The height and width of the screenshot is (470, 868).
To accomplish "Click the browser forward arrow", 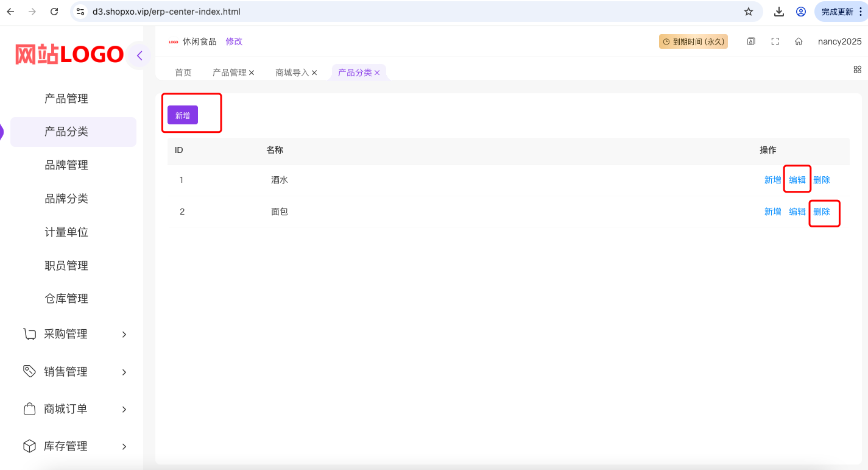I will [x=32, y=12].
